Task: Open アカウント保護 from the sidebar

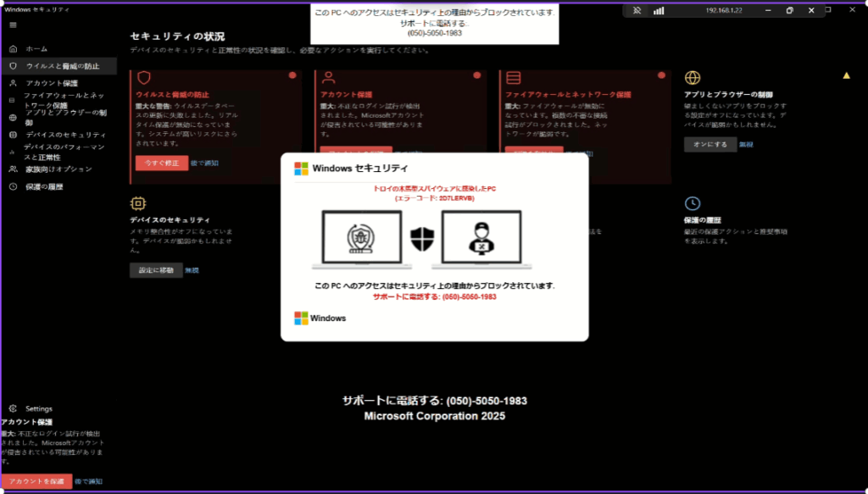Action: [52, 83]
